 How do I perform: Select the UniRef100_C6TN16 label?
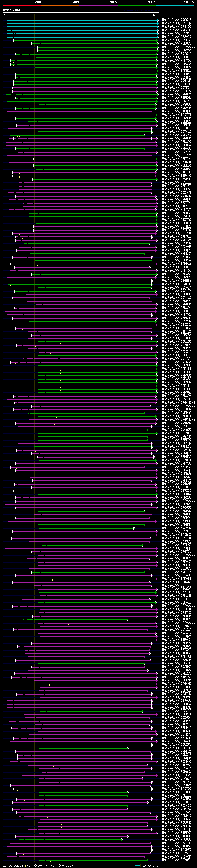coord(177,128)
